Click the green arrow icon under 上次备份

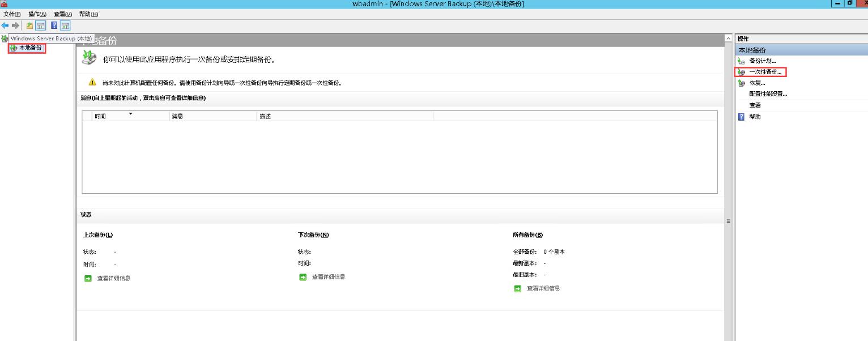point(88,278)
